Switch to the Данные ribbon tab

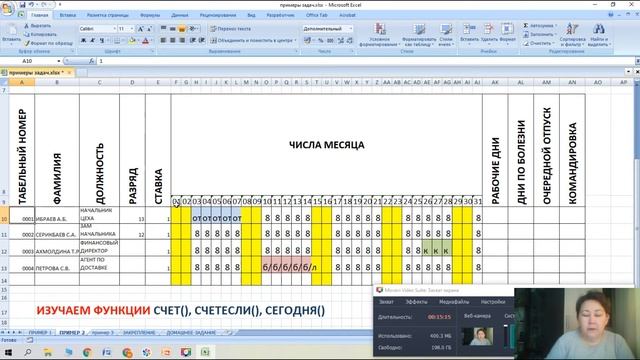tap(180, 15)
